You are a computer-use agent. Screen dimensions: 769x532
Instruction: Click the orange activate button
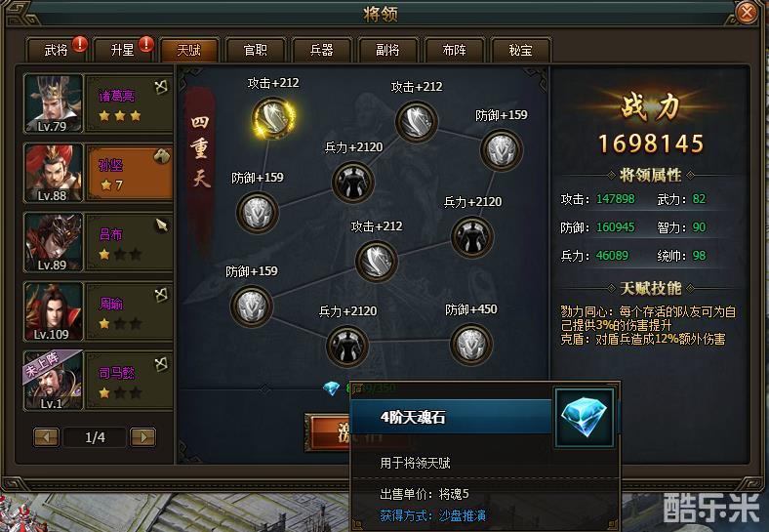click(328, 431)
